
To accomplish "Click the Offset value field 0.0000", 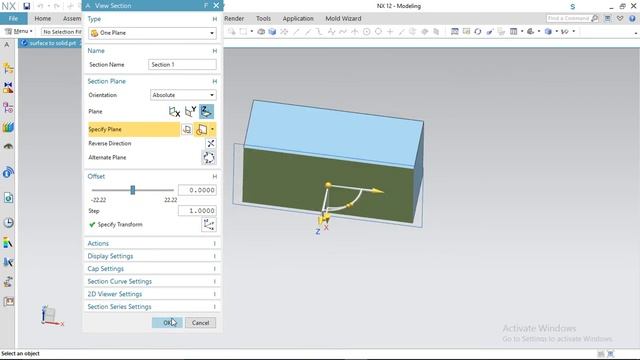I will (x=197, y=190).
